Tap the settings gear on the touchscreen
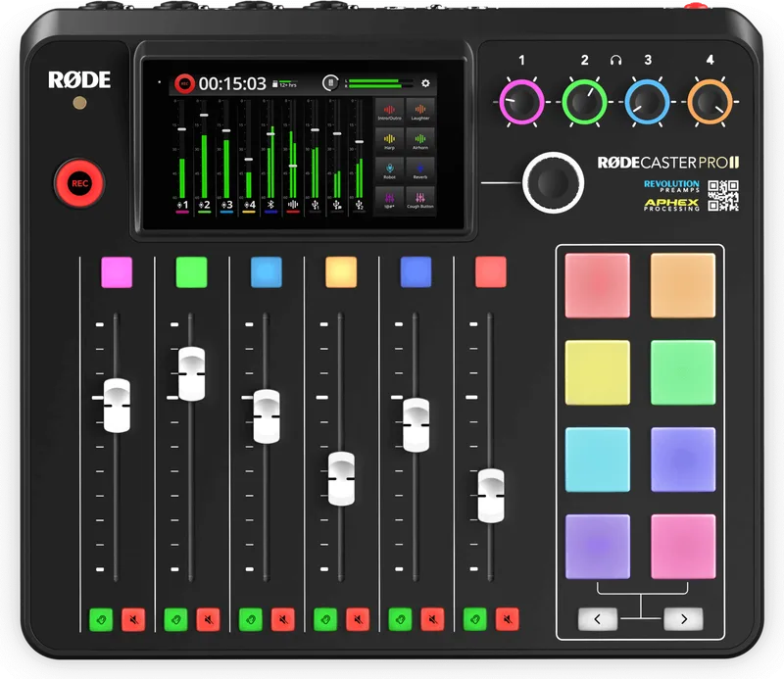Screen dimensions: 784x679 click(x=425, y=83)
